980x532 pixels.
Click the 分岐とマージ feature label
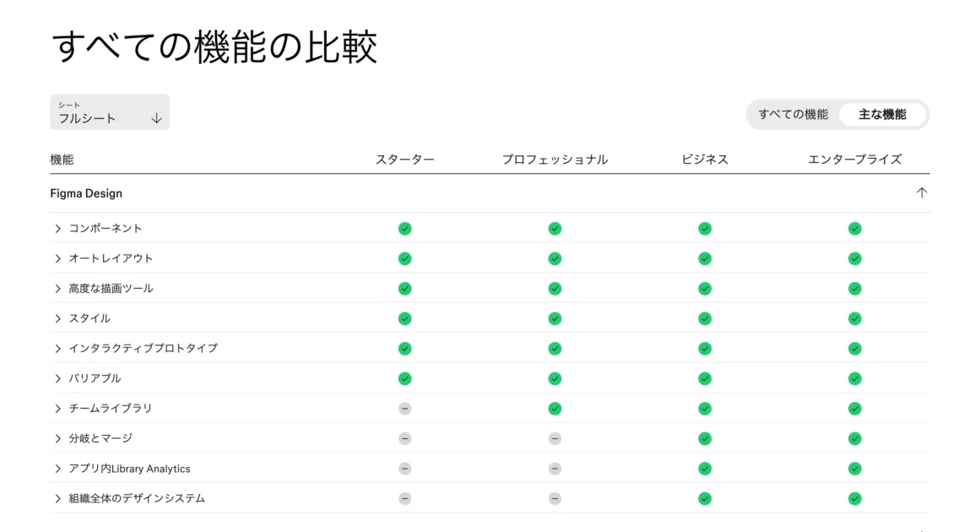tap(100, 438)
